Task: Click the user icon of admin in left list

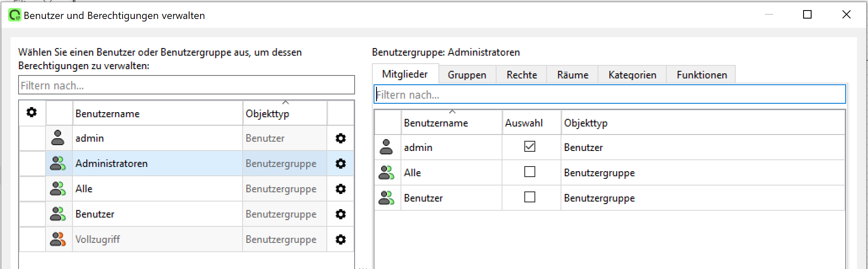Action: [x=58, y=138]
